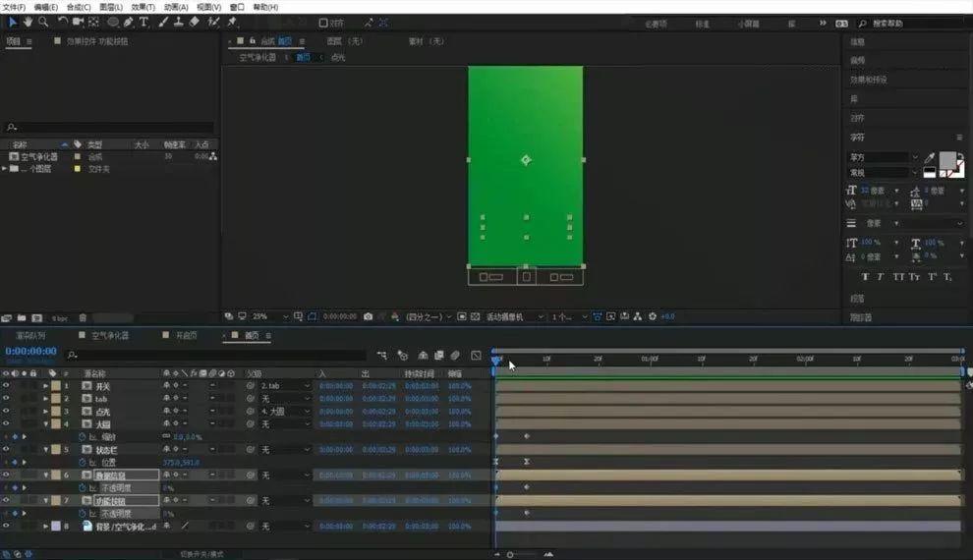The width and height of the screenshot is (973, 560).
Task: Open viewer magnification 25% dropdown
Action: pos(270,316)
